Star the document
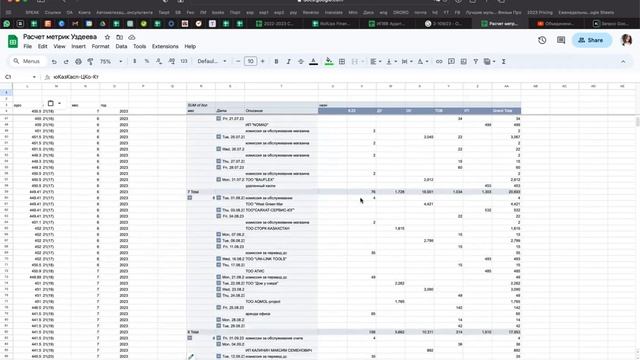640x360 pixels. click(107, 37)
